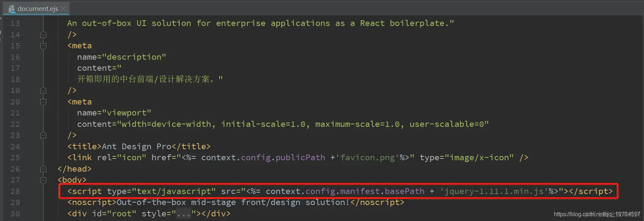Click line number 18 in gutter
This screenshot has width=644, height=221.
click(x=15, y=80)
